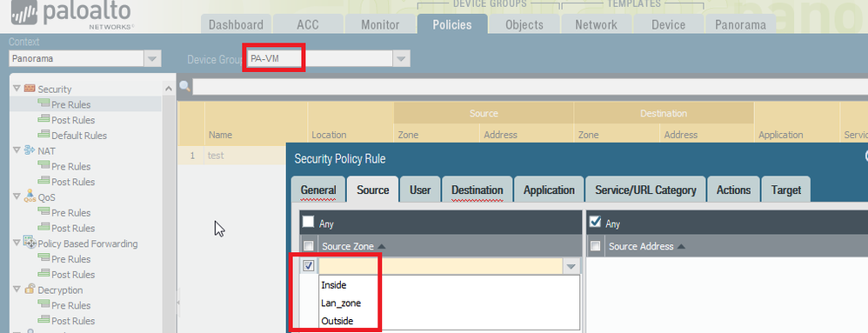Open the Monitor tab
The height and width of the screenshot is (333, 868).
click(380, 24)
